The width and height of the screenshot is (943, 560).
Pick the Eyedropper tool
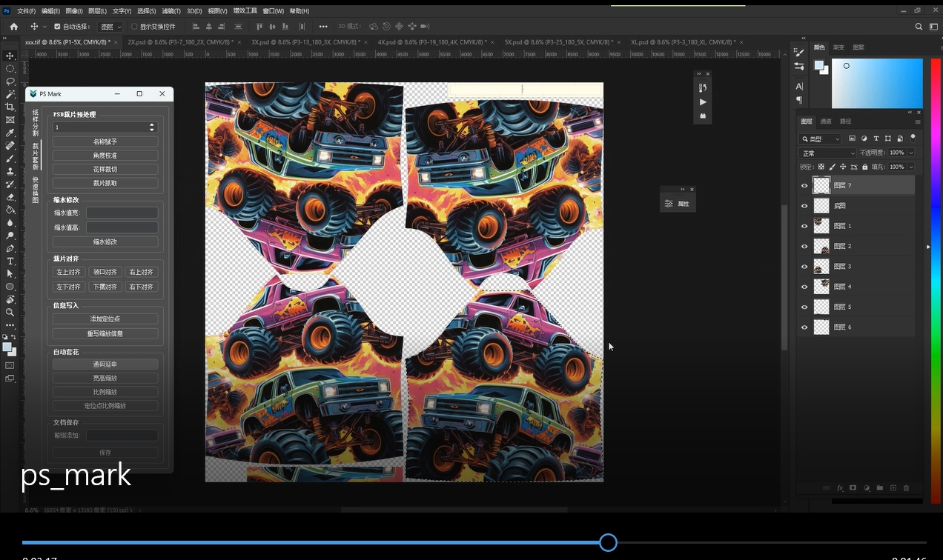pyautogui.click(x=10, y=133)
